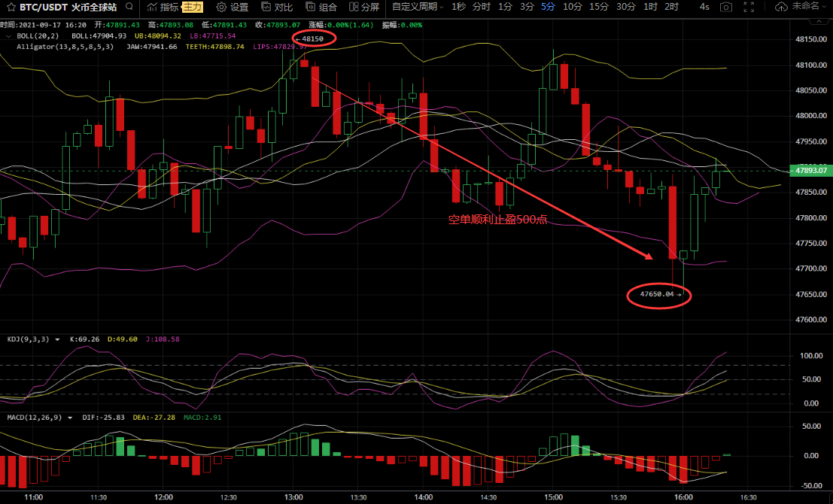Click the Alligator(13,8,5,8,5,3) indicator label
The width and height of the screenshot is (833, 504).
[x=65, y=47]
